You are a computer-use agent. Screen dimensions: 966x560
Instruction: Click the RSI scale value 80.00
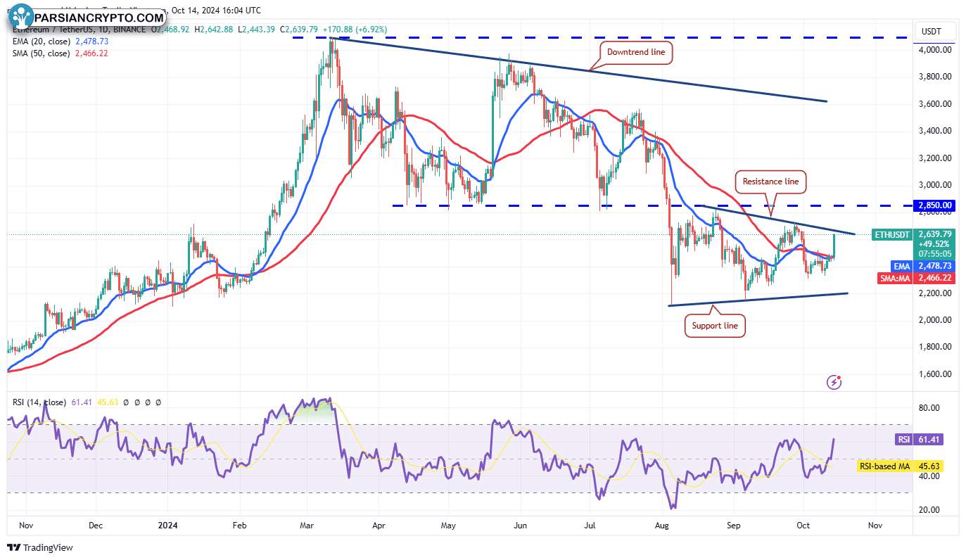coord(929,408)
